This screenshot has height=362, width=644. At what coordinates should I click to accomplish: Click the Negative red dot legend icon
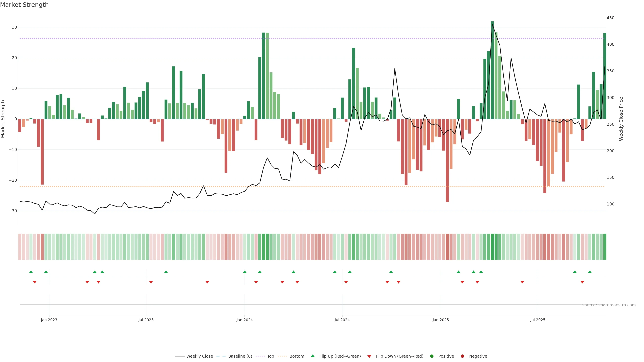click(462, 356)
